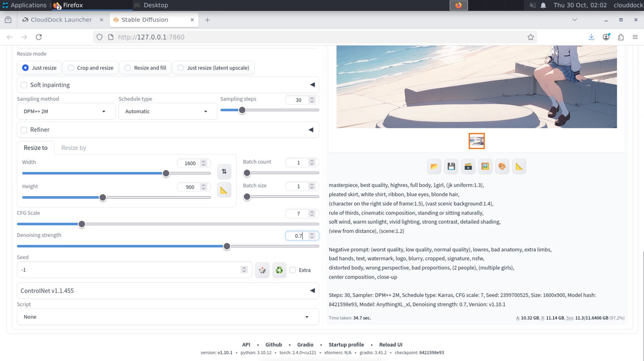
Task: Switch to the CloudDock Launcher browser tab
Action: tap(61, 20)
